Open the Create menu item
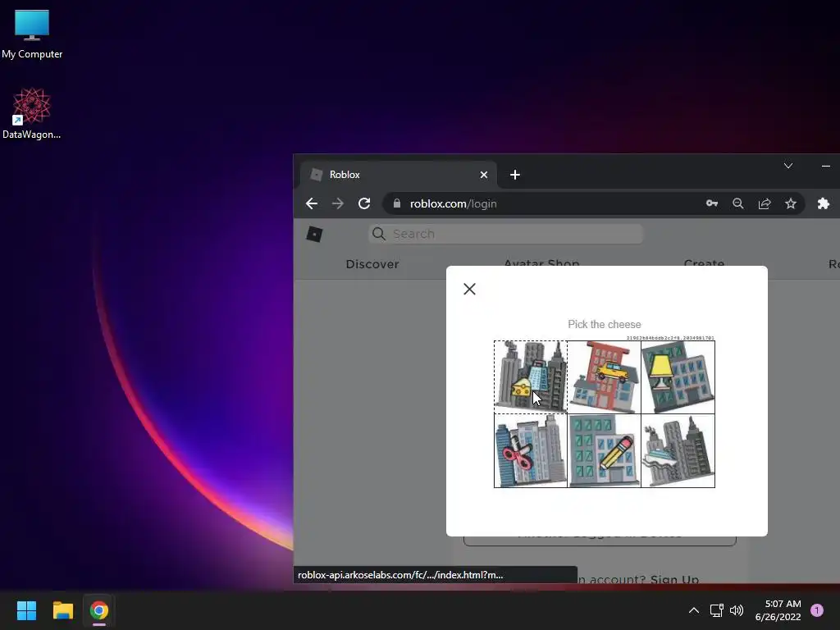The height and width of the screenshot is (630, 840). click(704, 262)
